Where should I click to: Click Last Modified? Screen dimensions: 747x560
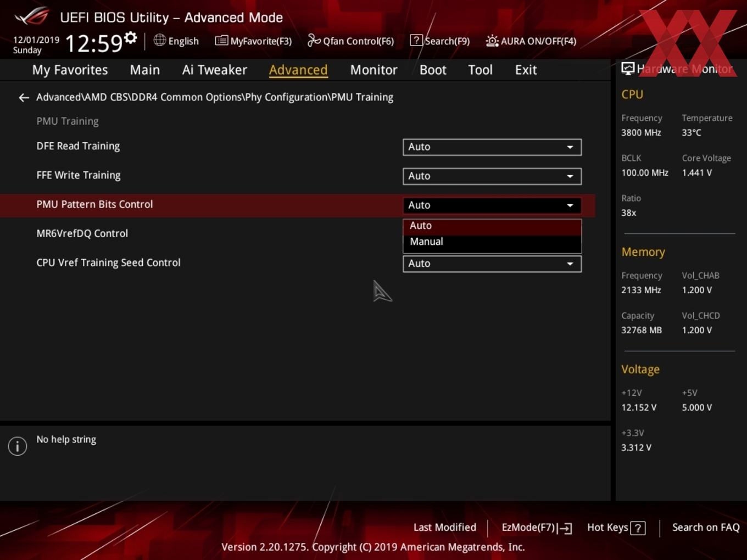click(445, 528)
